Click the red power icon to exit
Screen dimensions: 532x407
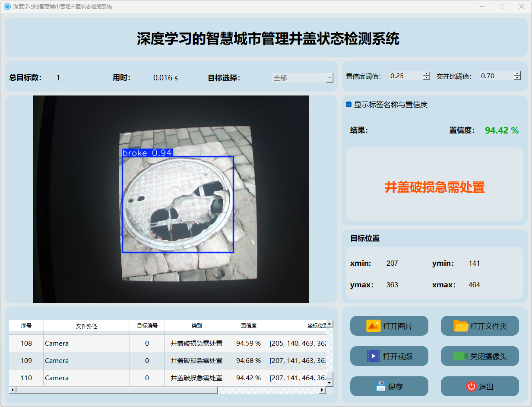(x=471, y=386)
